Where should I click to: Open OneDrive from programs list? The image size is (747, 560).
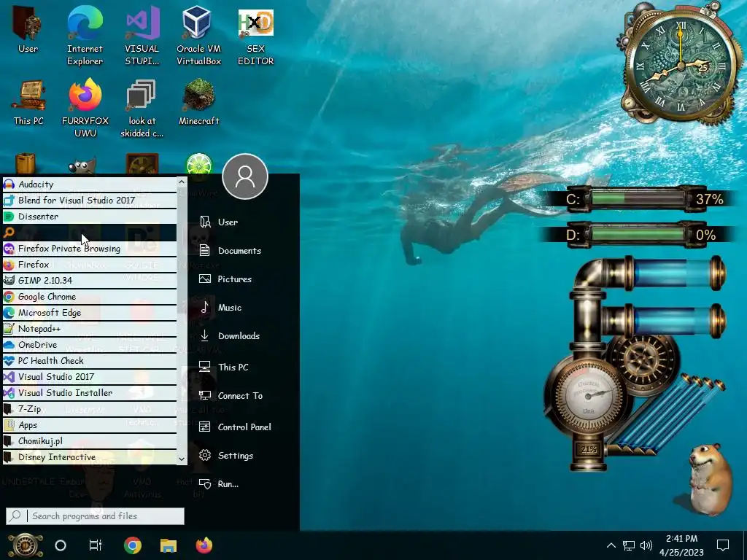[90, 345]
